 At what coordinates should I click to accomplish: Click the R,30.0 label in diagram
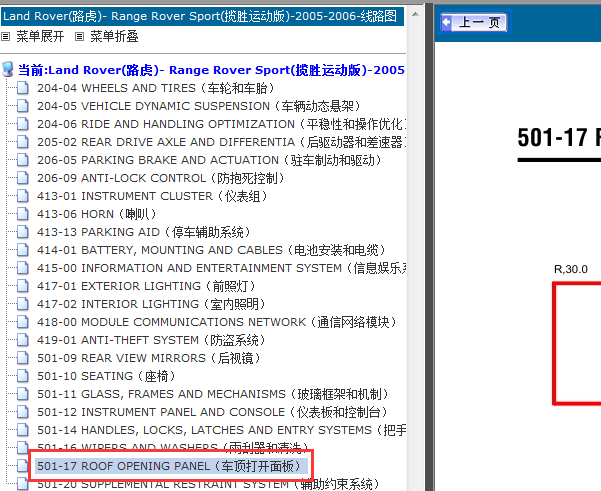(571, 269)
